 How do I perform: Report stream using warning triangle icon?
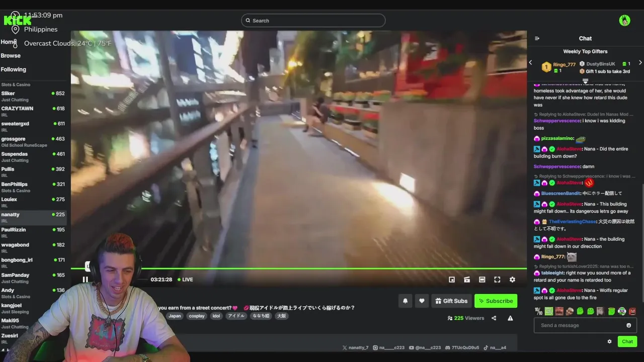tap(510, 318)
